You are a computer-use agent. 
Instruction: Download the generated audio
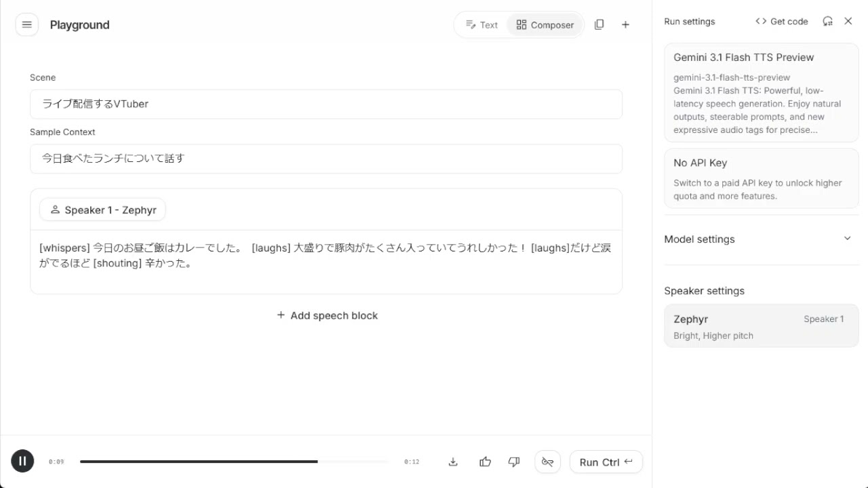coord(453,462)
